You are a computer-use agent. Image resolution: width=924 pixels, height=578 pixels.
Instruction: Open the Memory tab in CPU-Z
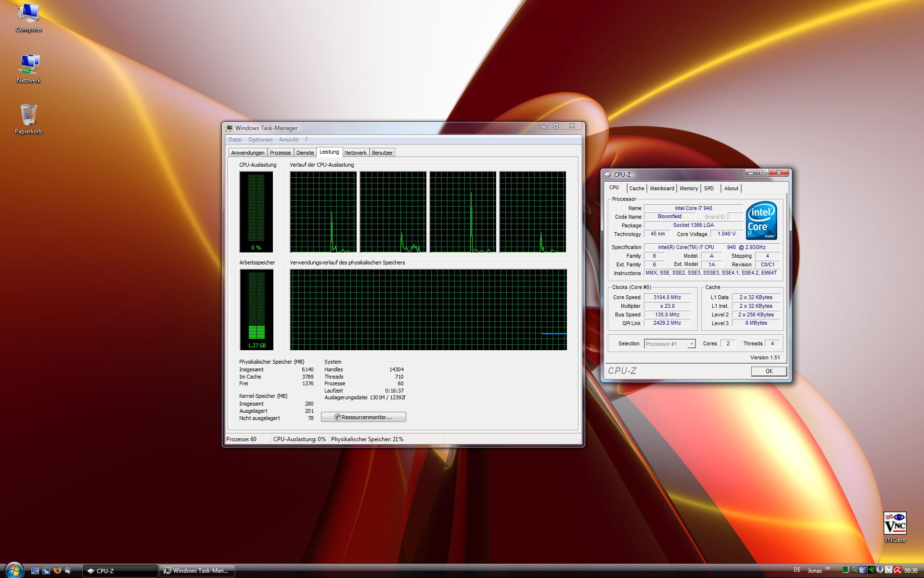coord(688,188)
